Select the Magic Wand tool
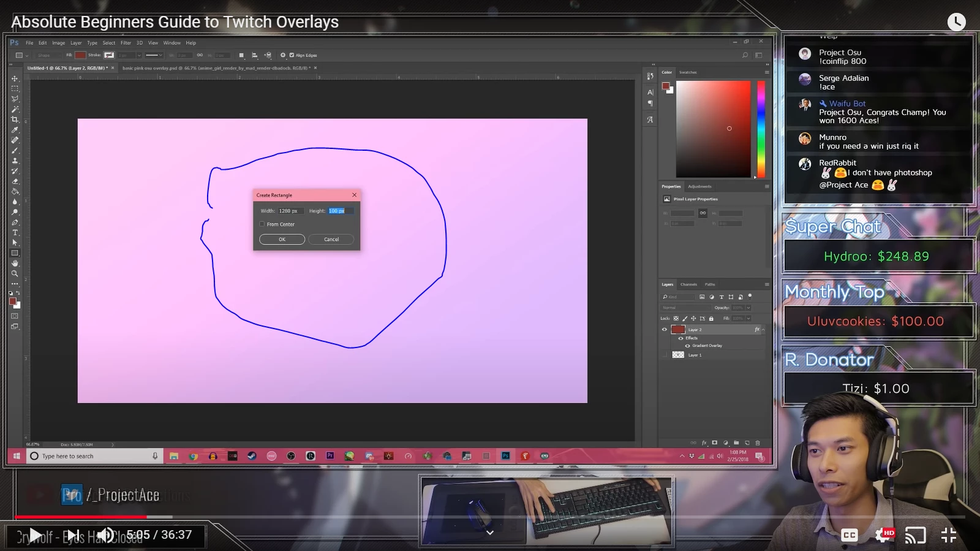 [x=15, y=109]
